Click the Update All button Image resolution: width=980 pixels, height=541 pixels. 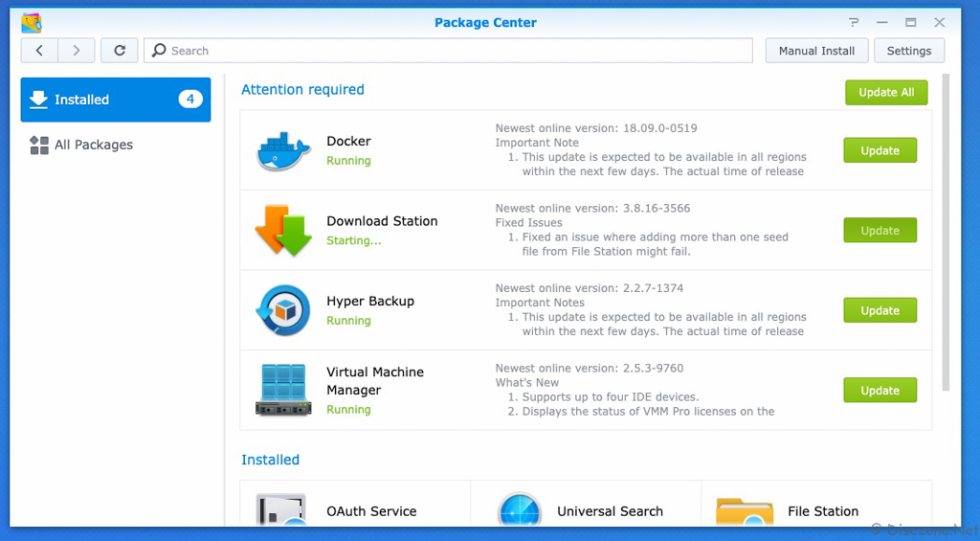[x=886, y=93]
